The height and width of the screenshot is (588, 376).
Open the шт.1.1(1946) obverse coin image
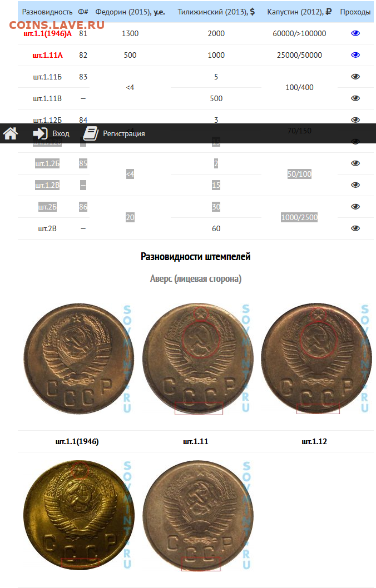click(79, 359)
